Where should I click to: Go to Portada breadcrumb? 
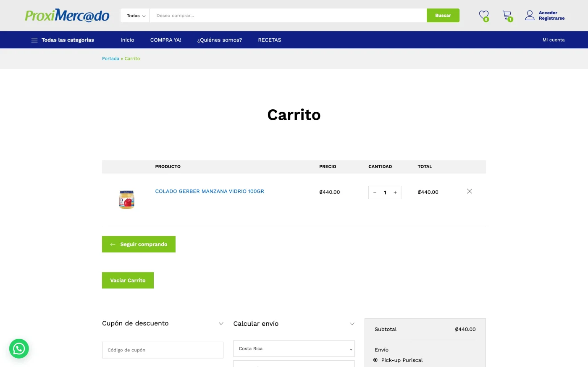[x=110, y=58]
